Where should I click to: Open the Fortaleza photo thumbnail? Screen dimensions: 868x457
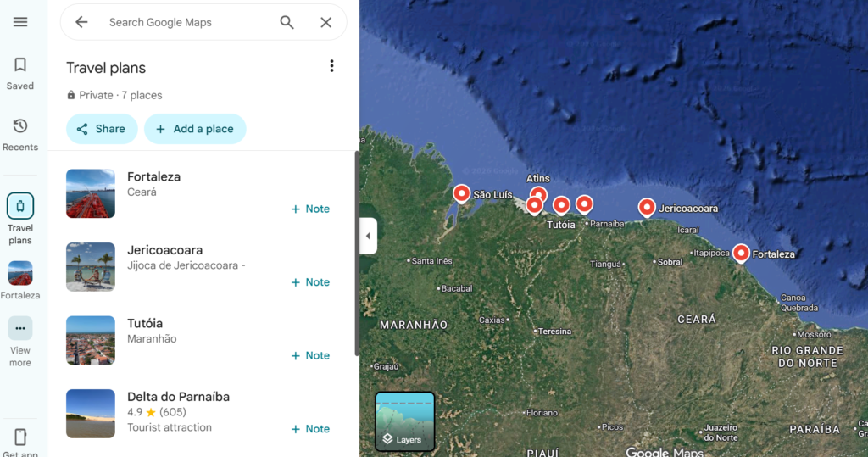click(x=91, y=193)
